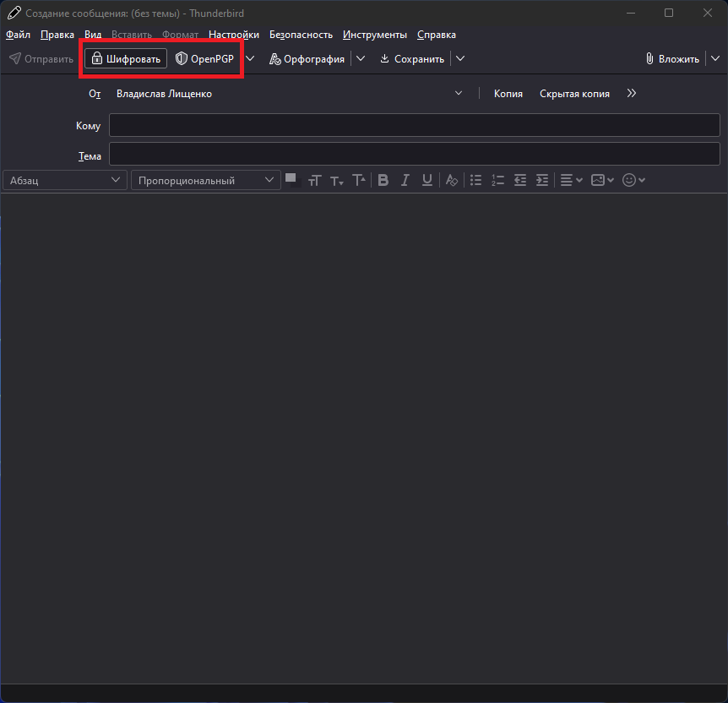
Task: Click the Вложить attach button
Action: pos(672,59)
